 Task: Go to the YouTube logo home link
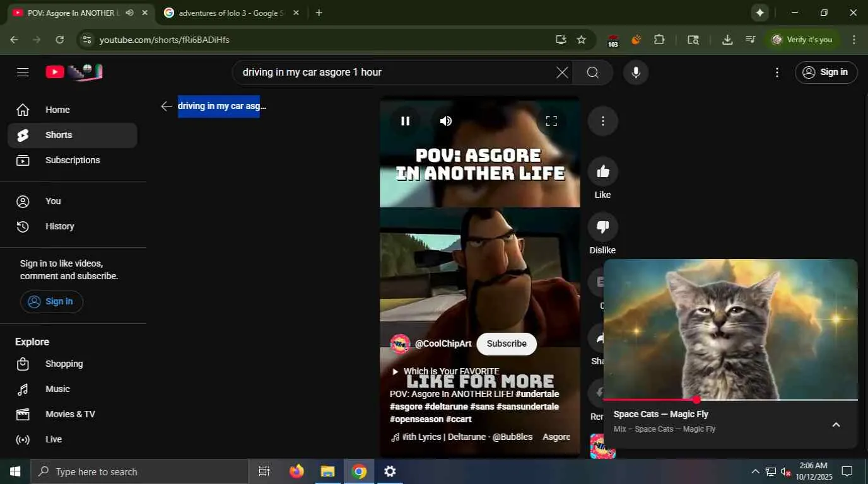[x=74, y=72]
